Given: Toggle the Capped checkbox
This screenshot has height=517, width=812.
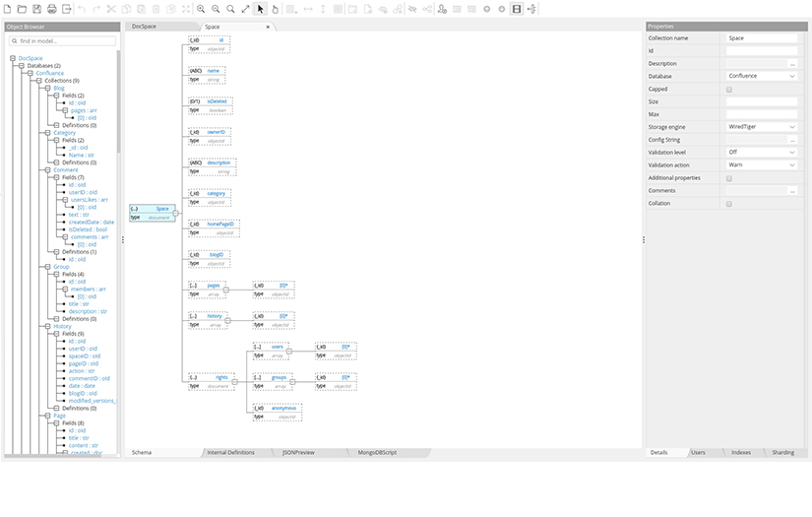Looking at the screenshot, I should [x=729, y=90].
